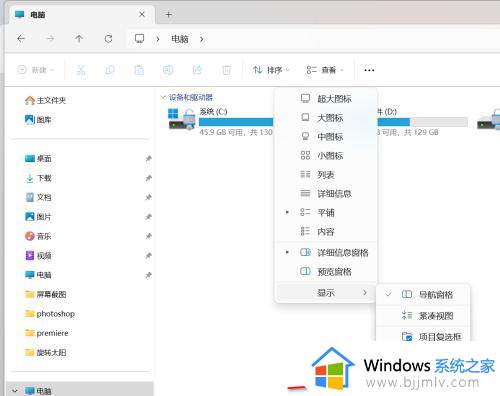Image resolution: width=500 pixels, height=396 pixels.
Task: Go back with the left arrow
Action: [21, 39]
